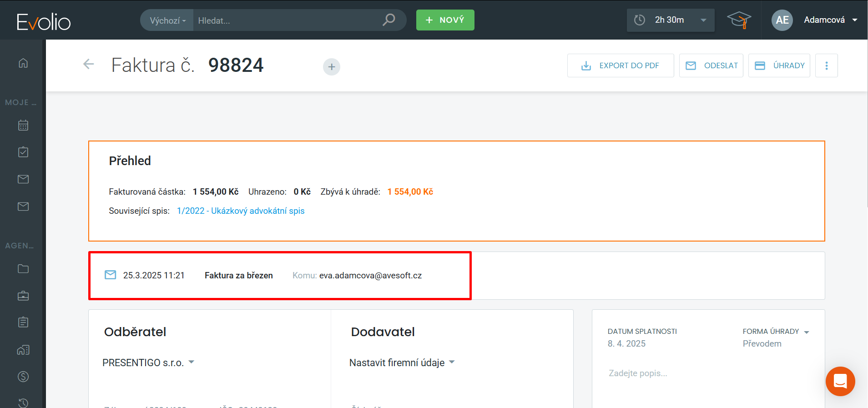Open the PRESENTIGO s.r.o. customer dropdown
Viewport: 868px width, 408px height.
[x=148, y=363]
